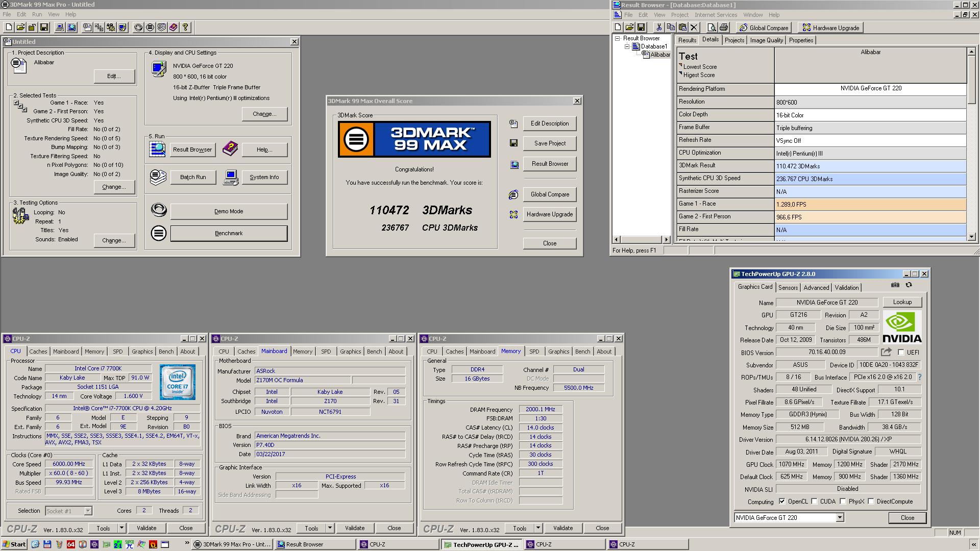Collapse the Result Browser tree root node
Screen dimensions: 980x551
[x=617, y=38]
